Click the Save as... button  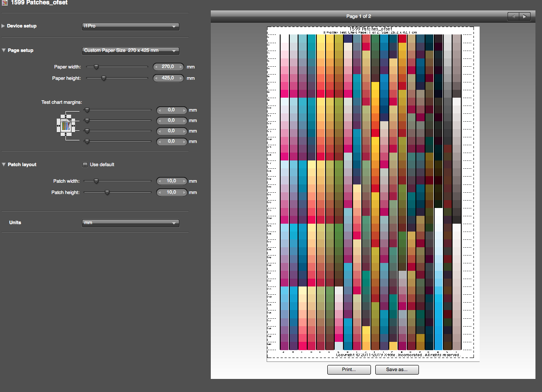(397, 370)
